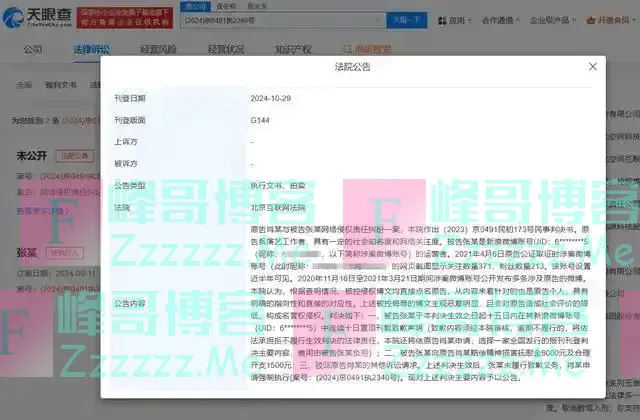Select the 查老板 search tab

coord(226,6)
